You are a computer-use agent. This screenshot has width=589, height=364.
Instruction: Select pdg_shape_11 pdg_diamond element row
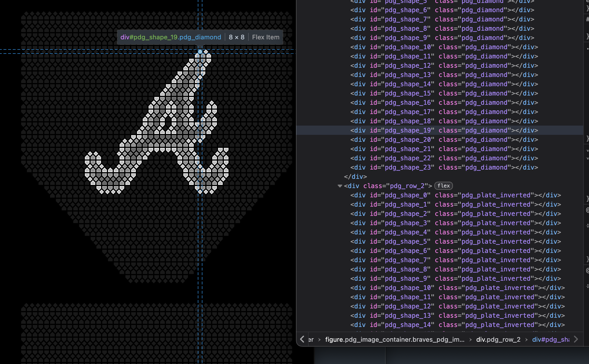(440, 56)
